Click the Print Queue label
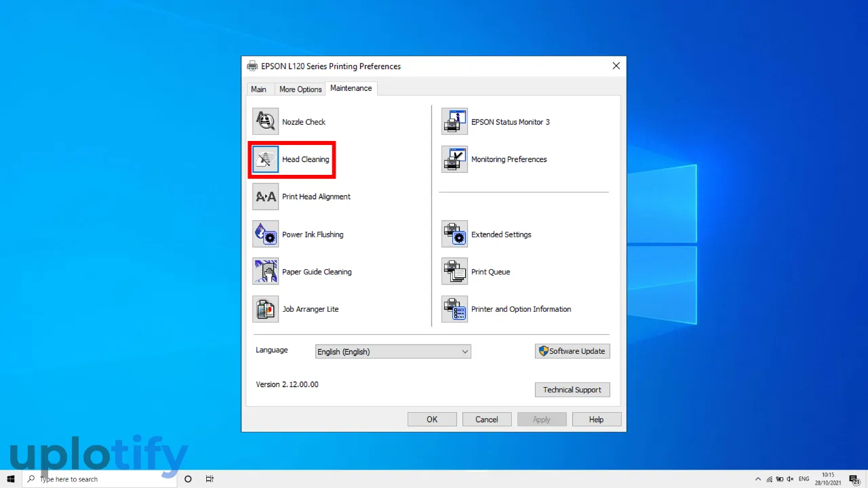 [491, 272]
